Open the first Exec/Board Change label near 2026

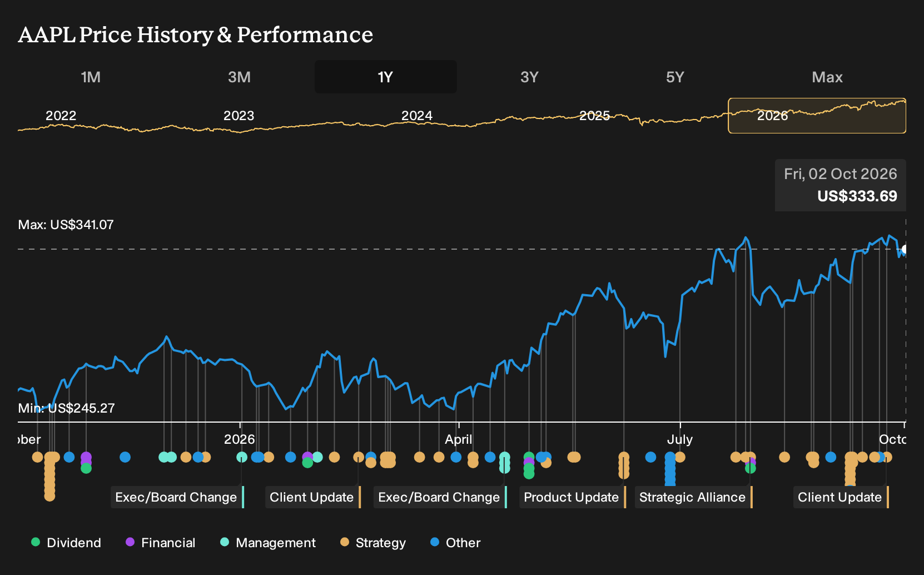177,497
